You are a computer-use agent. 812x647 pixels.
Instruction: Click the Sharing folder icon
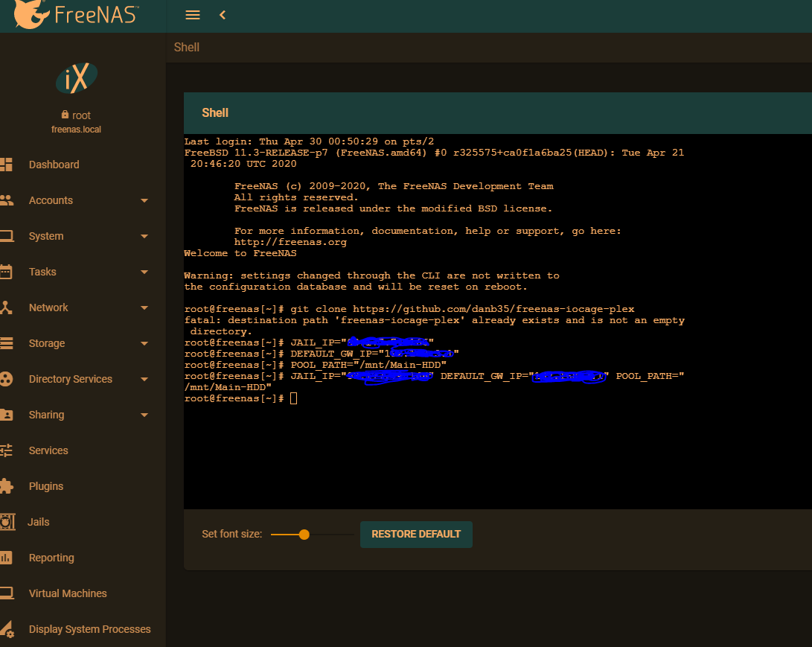(x=6, y=415)
